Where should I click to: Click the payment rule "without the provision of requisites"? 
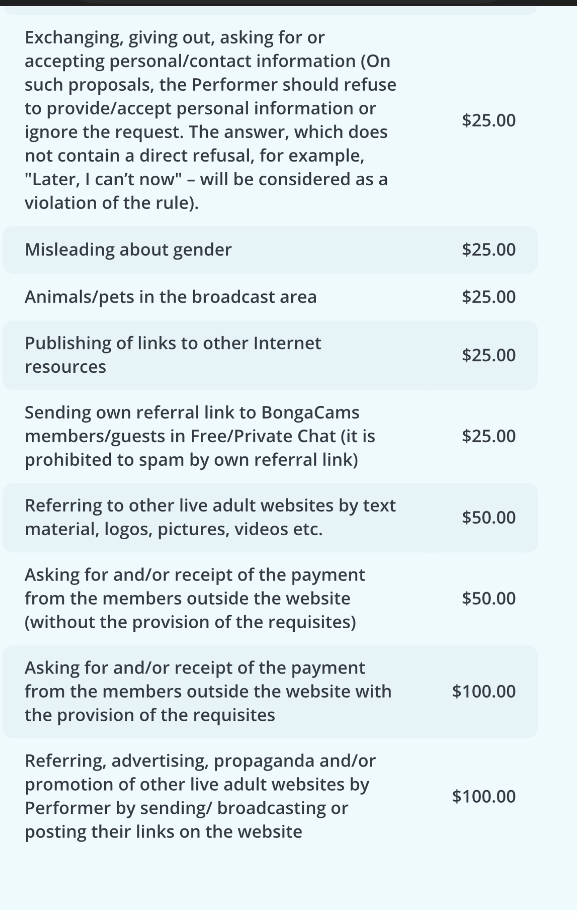[195, 598]
